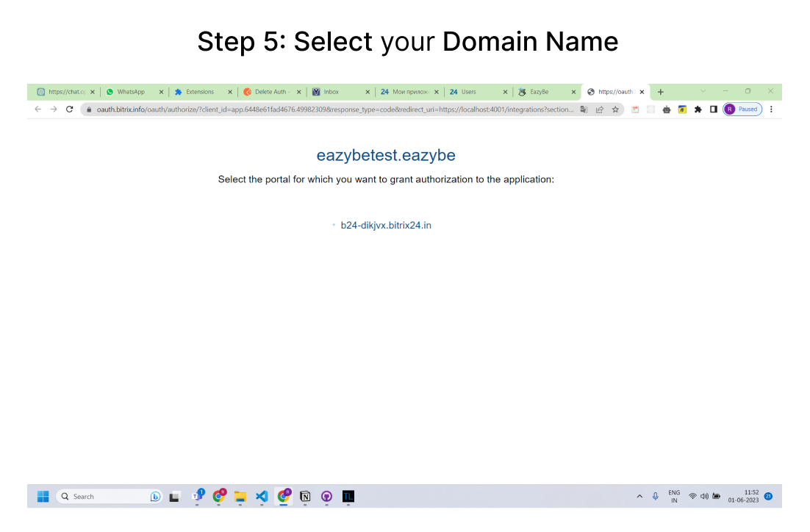Click the microphone icon in system tray

click(x=655, y=496)
